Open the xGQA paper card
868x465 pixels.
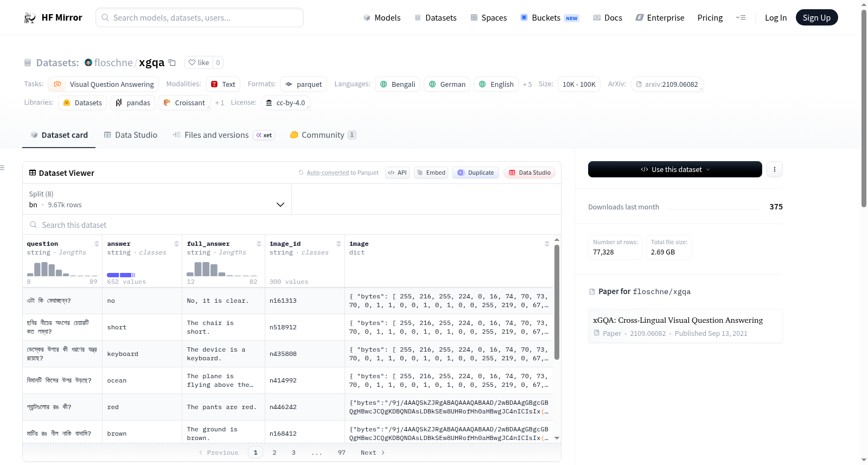coord(685,326)
